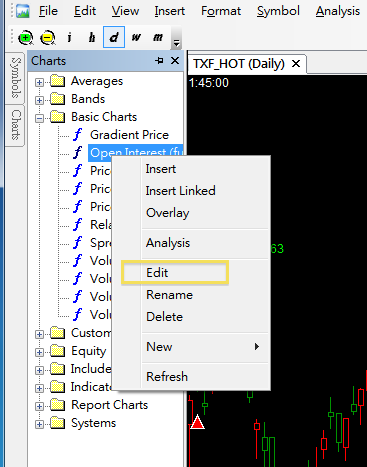The height and width of the screenshot is (467, 367).
Task: Toggle the daily 'd' interval button
Action: 114,37
